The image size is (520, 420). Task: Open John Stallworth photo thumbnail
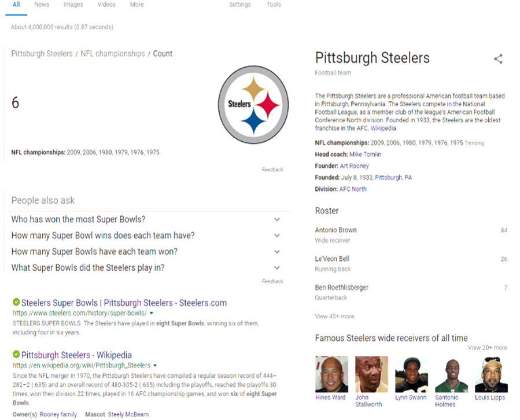pyautogui.click(x=371, y=374)
